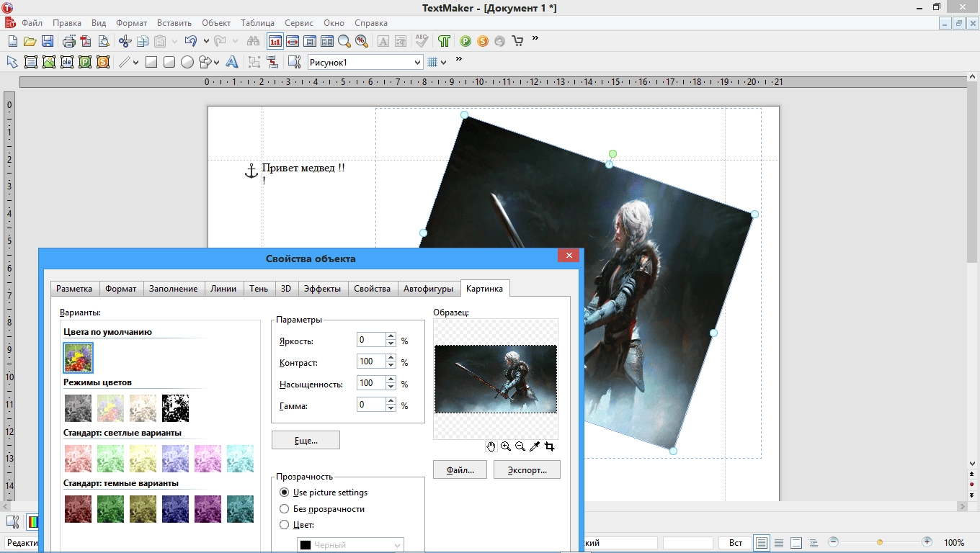
Task: Select the 'Цвет:' transparency radio button
Action: [284, 524]
